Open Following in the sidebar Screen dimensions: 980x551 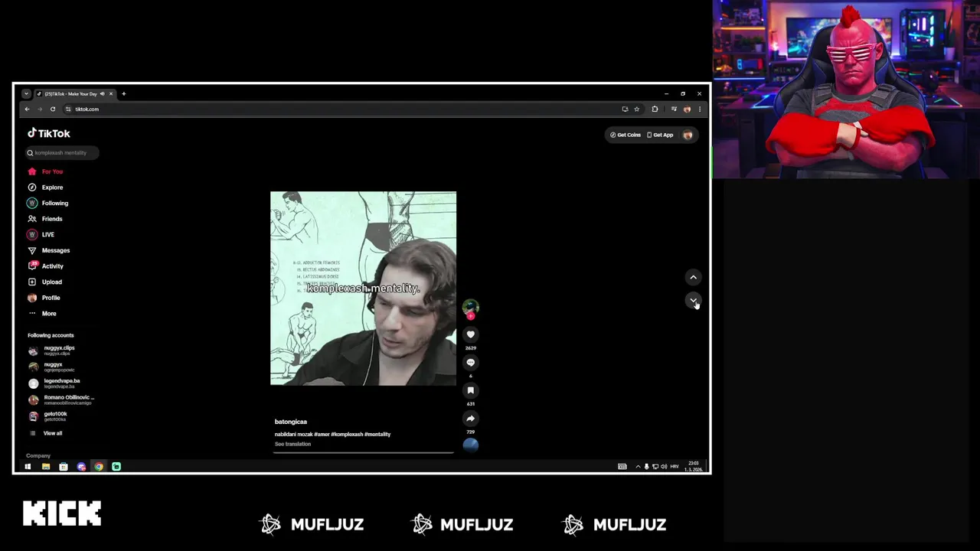48,204
